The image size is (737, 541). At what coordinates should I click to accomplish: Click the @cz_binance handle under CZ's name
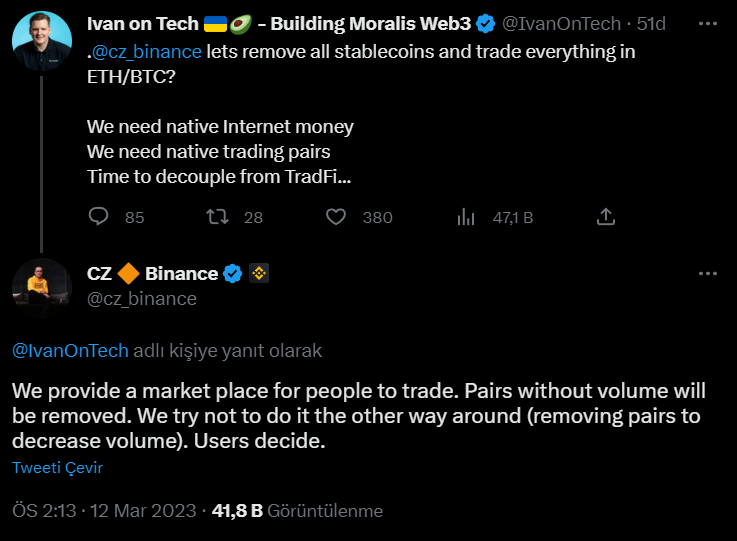142,299
